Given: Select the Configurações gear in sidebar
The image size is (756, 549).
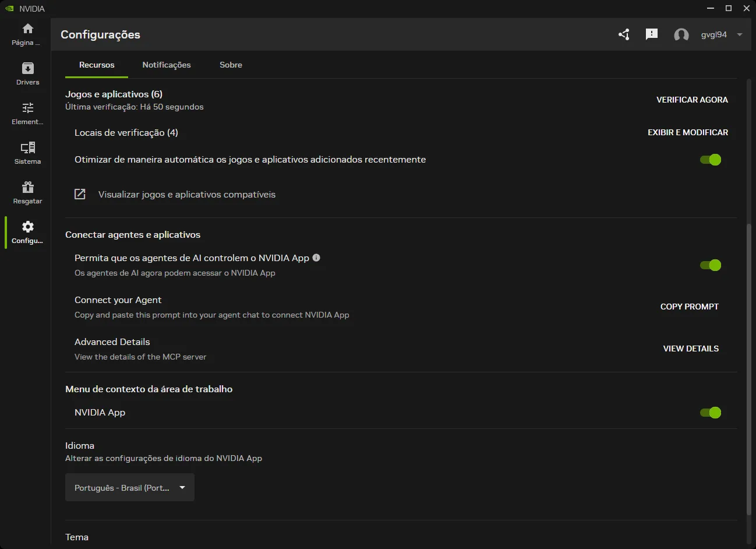Looking at the screenshot, I should 27,227.
